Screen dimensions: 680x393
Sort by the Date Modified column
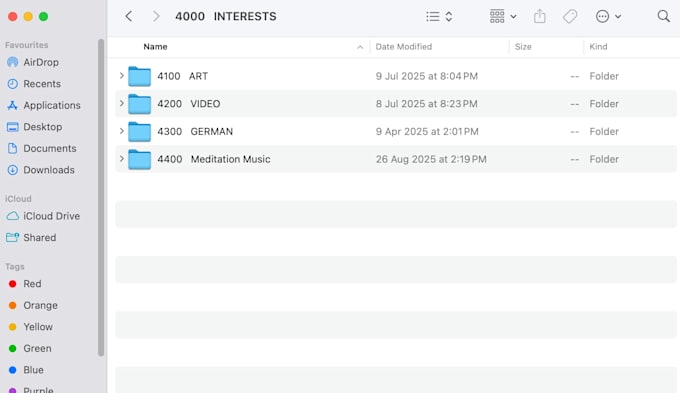(x=403, y=46)
